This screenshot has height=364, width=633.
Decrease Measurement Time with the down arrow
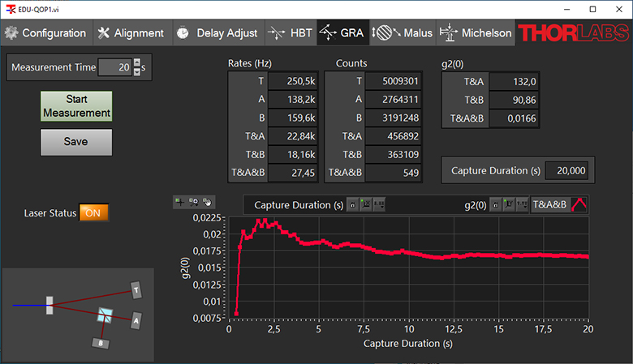(136, 71)
